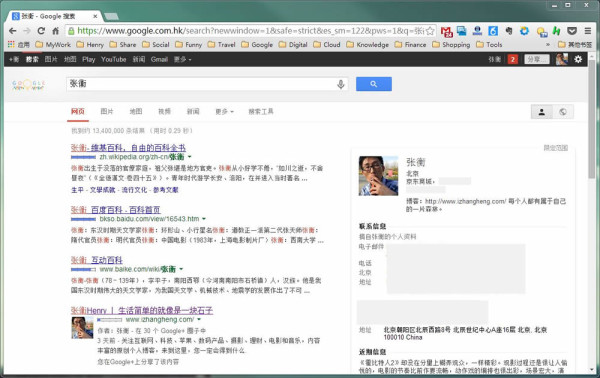600x378 pixels.
Task: Click the blue number 6 extension icon
Action: click(493, 31)
